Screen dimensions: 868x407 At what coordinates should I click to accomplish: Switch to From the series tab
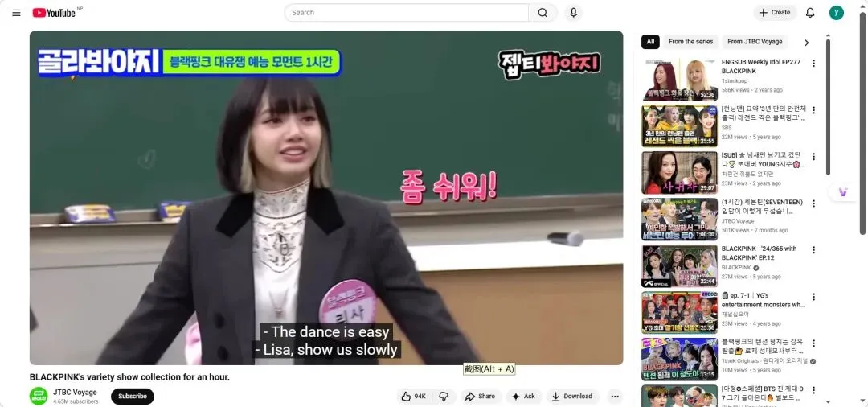pyautogui.click(x=691, y=42)
